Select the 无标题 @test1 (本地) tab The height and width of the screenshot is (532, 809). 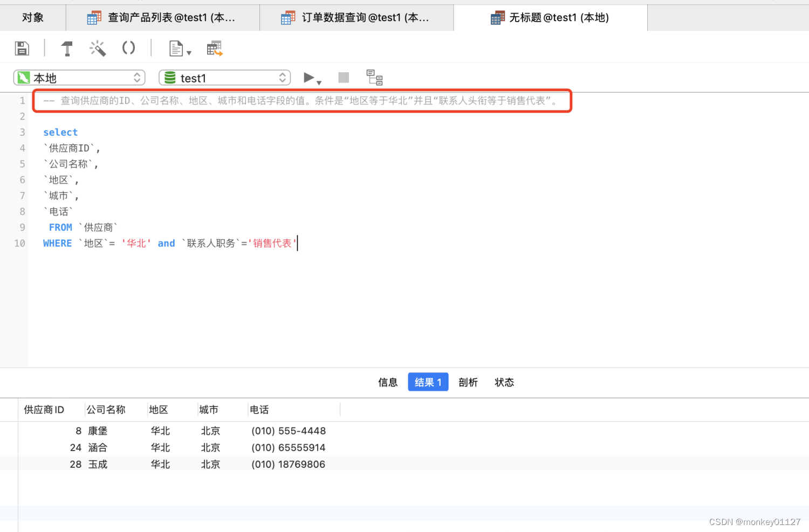tap(550, 18)
